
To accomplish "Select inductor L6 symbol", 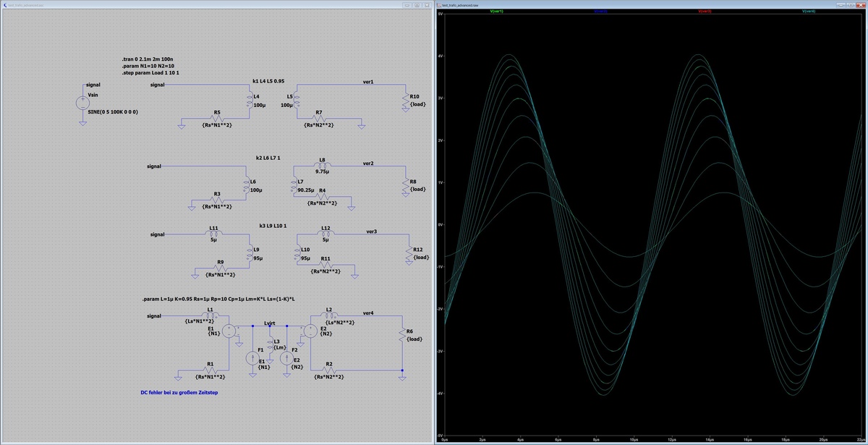I will click(245, 185).
